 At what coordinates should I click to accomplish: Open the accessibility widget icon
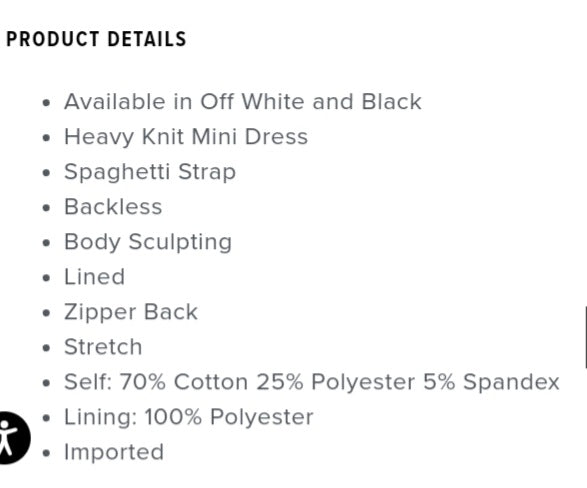click(13, 438)
